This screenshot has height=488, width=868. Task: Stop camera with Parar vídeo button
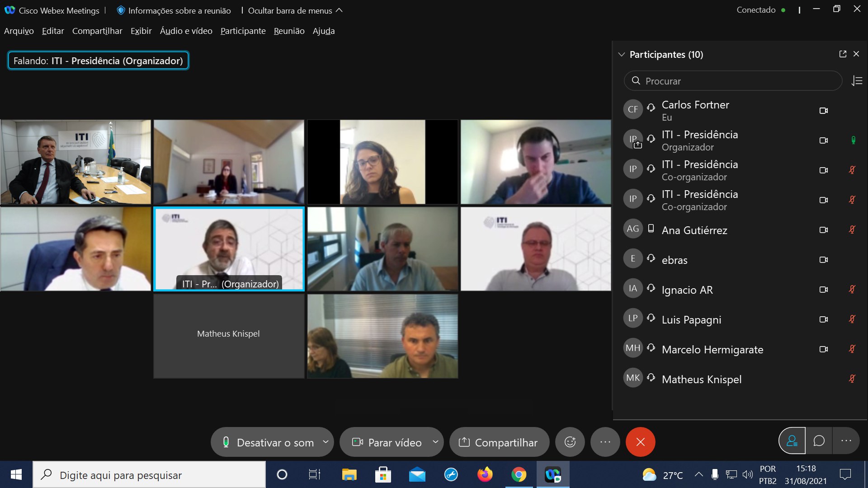click(x=388, y=442)
